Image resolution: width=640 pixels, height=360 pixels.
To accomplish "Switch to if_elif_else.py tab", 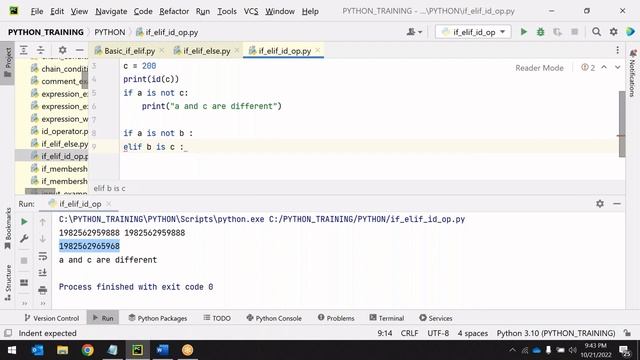I will 207,51.
